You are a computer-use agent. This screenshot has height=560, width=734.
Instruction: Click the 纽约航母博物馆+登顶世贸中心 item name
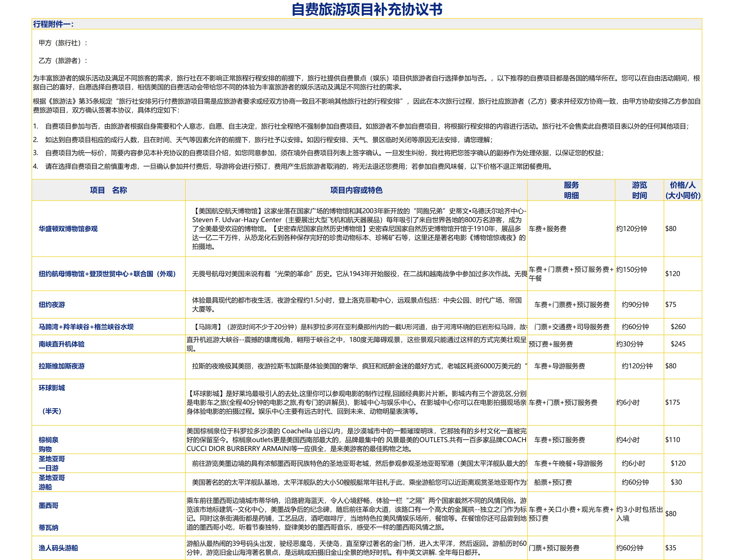[x=108, y=274]
